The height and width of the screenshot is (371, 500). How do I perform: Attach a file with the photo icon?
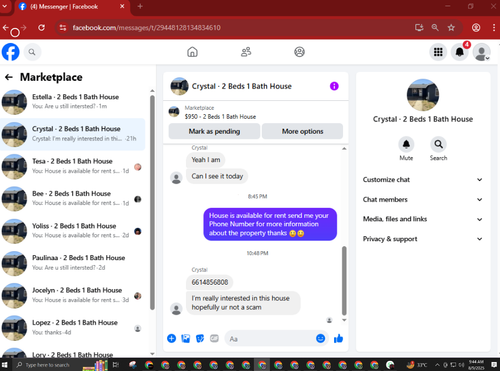pos(186,339)
